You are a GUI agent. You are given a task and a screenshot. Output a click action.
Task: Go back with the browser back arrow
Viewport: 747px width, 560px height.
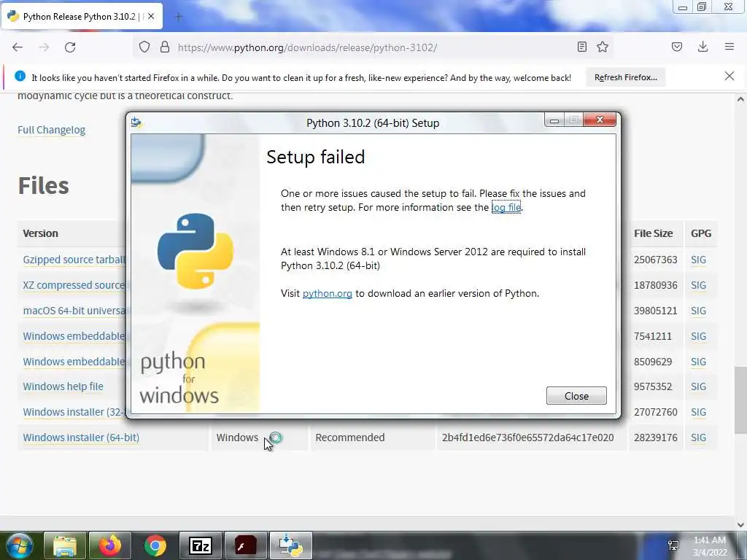click(18, 47)
